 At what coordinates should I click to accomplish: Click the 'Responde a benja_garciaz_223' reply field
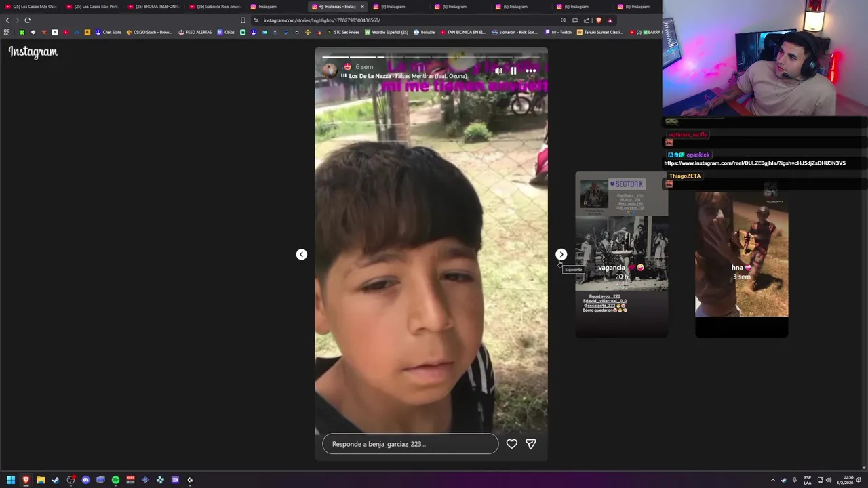click(x=410, y=444)
